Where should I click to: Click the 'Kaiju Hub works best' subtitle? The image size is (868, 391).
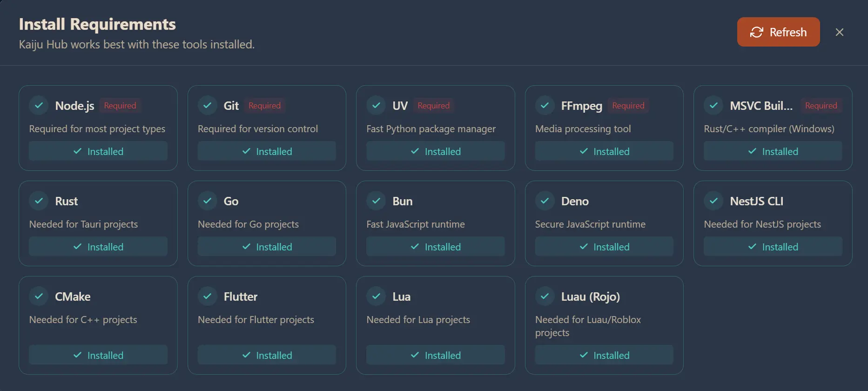point(137,45)
